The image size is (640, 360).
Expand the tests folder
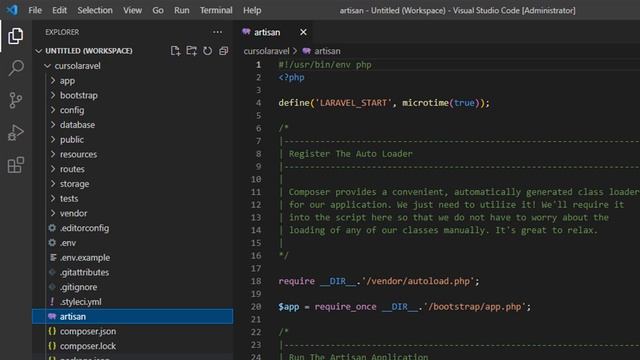pos(53,198)
